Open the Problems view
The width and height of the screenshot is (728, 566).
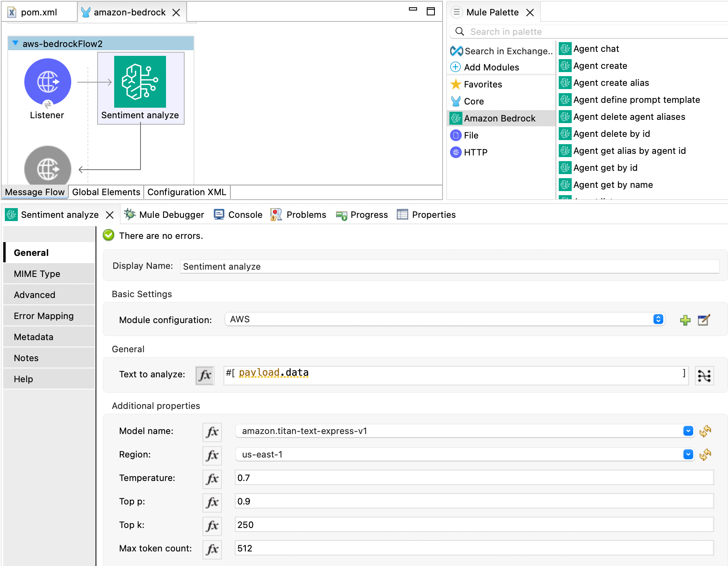tap(298, 215)
